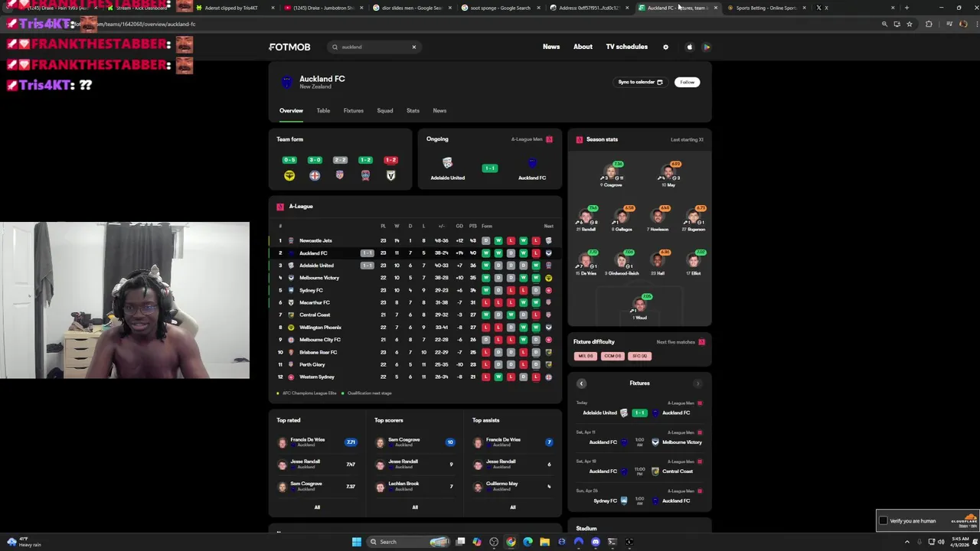The width and height of the screenshot is (980, 551).
Task: Open Adelaide United row in league table
Action: [x=414, y=266]
